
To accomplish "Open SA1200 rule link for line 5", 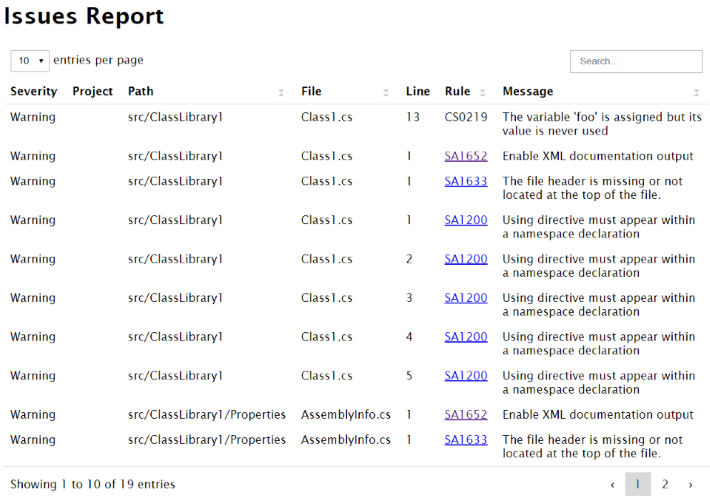I will [466, 376].
